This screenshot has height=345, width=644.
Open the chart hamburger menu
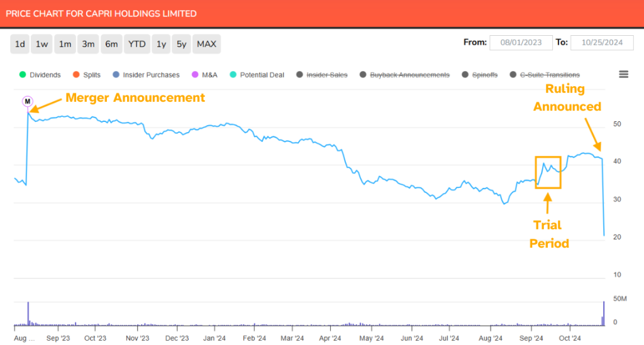(623, 74)
